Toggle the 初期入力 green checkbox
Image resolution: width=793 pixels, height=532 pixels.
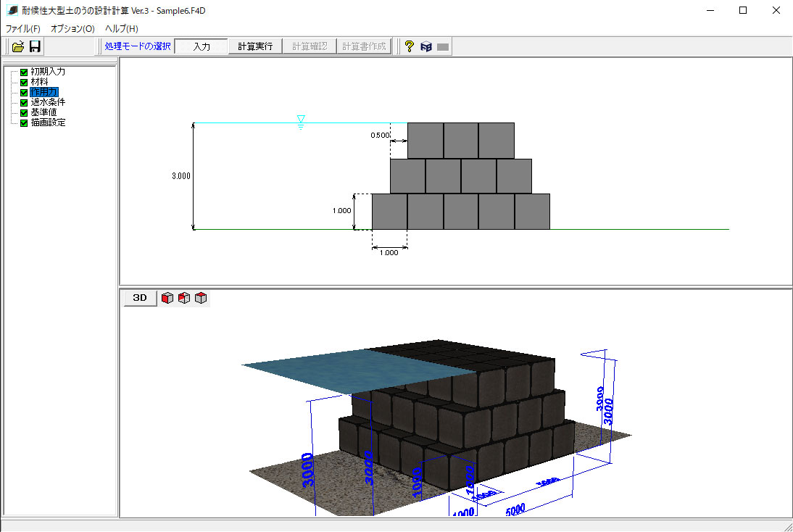(x=24, y=72)
